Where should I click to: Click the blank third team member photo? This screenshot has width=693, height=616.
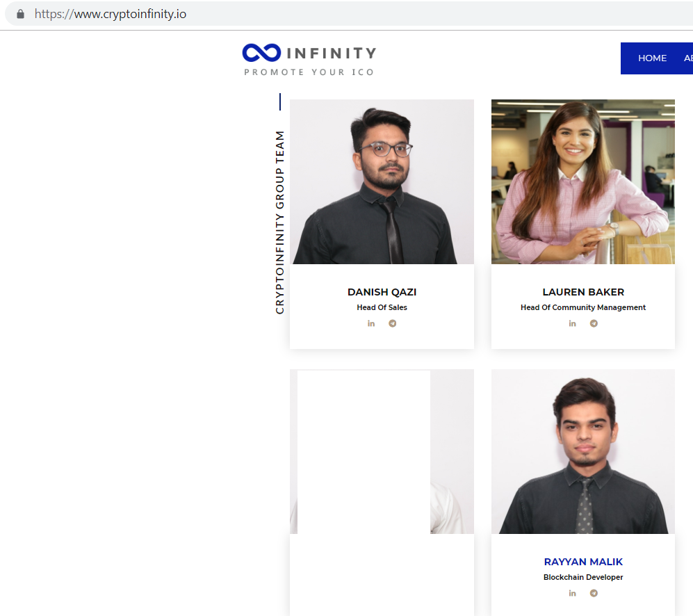tap(382, 451)
